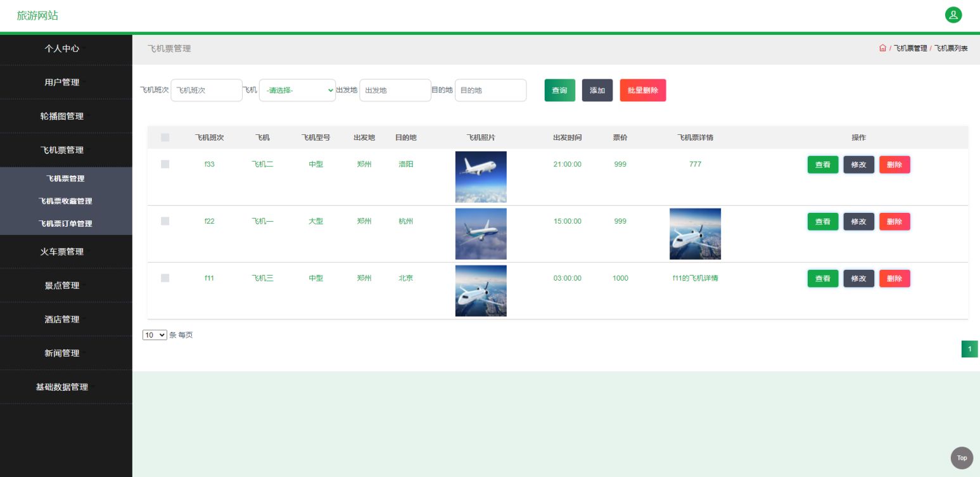Screen dimensions: 980x477
Task: Open f22 飞机票详情 image thumbnail
Action: (695, 234)
